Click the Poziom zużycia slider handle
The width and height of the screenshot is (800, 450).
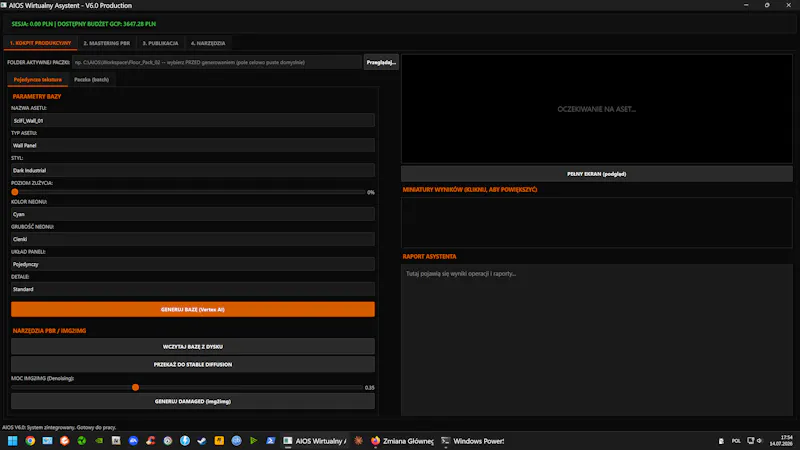click(x=15, y=192)
